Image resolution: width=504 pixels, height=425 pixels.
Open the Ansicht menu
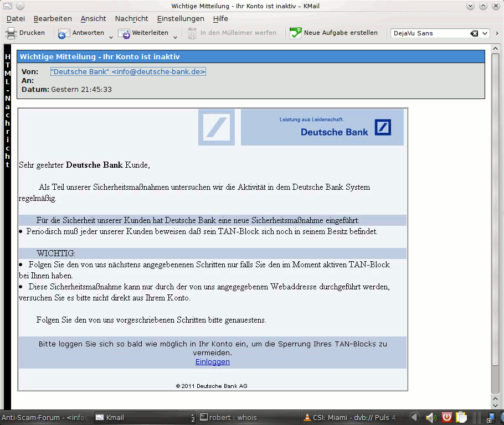[93, 19]
